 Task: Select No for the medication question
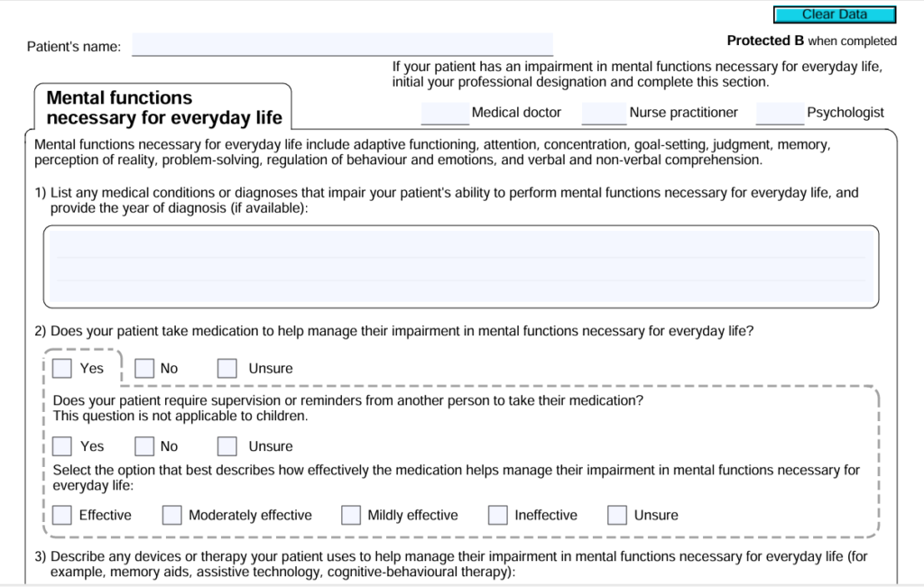pos(143,368)
